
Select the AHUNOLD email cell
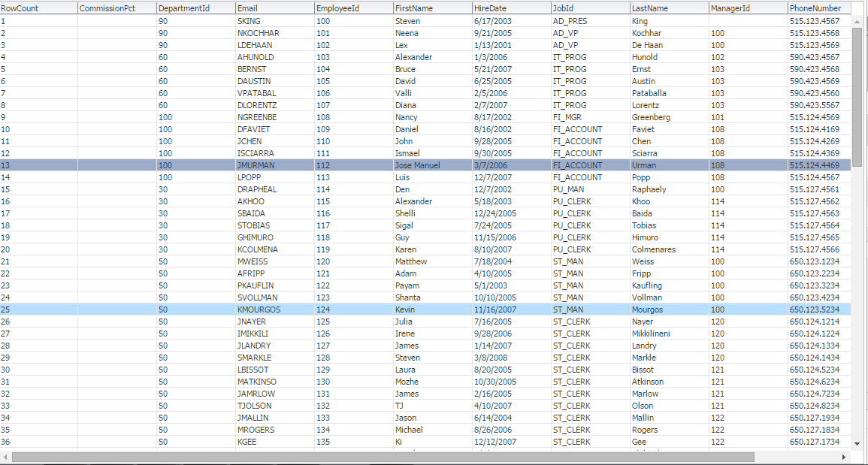tap(275, 57)
